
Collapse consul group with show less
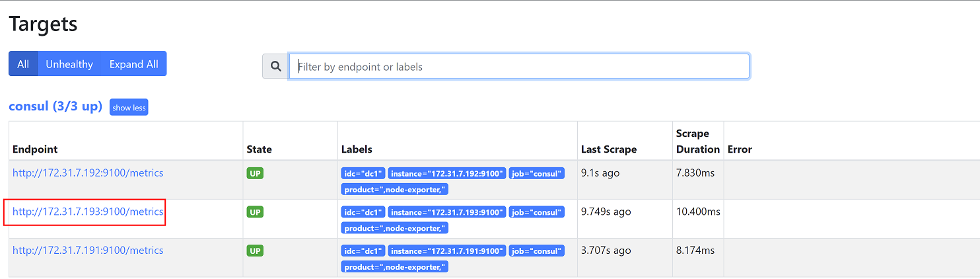coord(129,108)
